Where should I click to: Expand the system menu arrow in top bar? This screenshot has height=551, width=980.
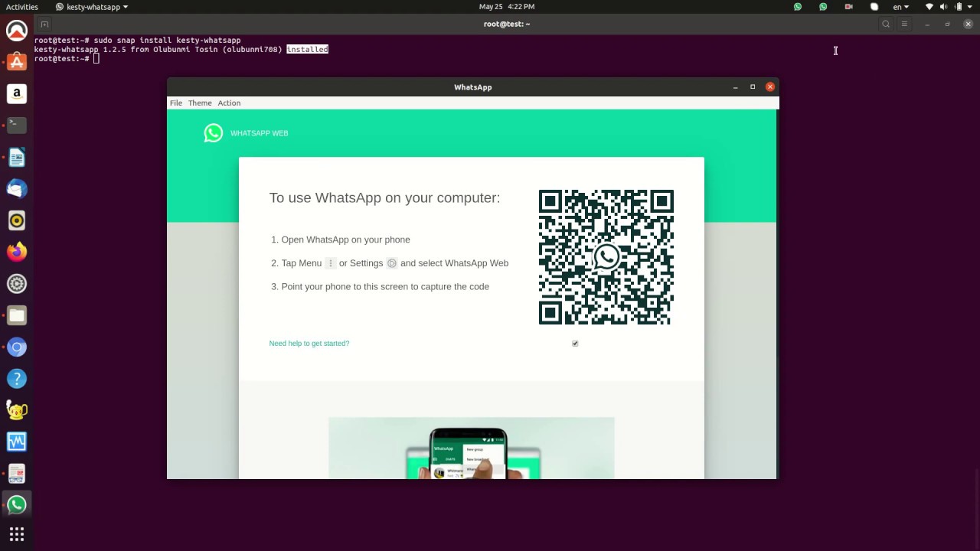(970, 7)
